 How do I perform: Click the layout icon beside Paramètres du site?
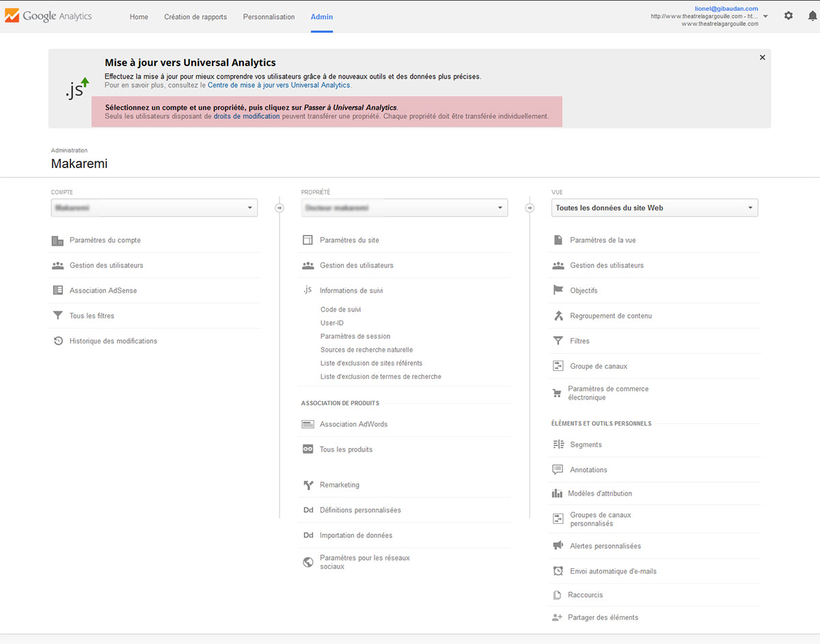coord(308,240)
